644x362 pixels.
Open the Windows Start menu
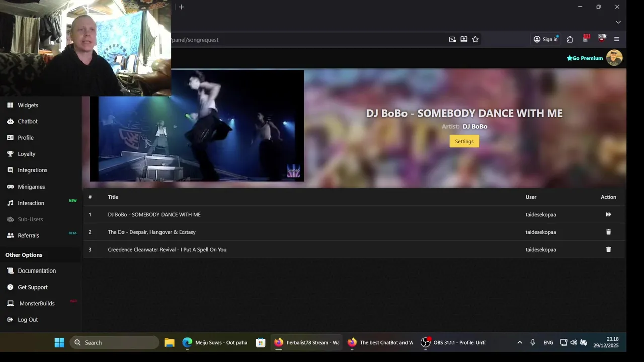(59, 343)
